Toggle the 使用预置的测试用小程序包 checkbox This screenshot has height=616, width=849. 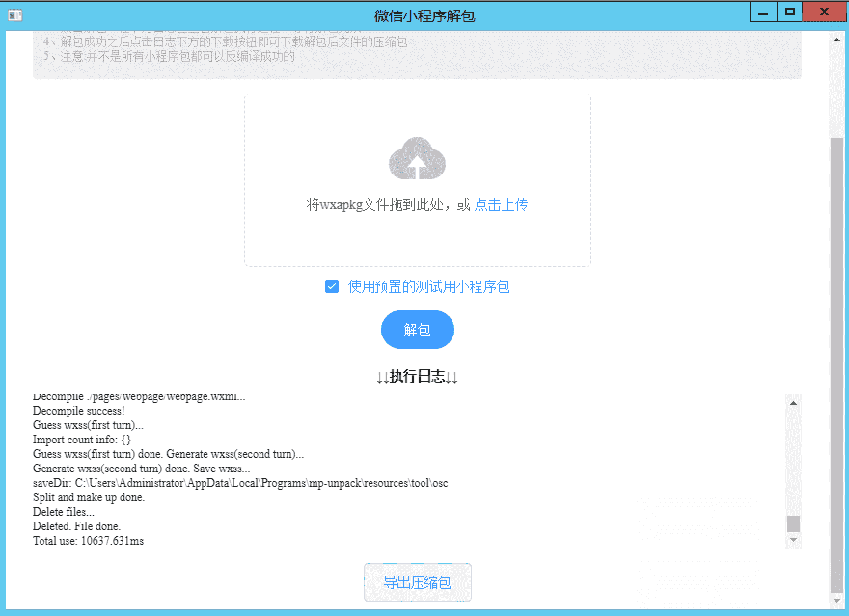pyautogui.click(x=332, y=287)
